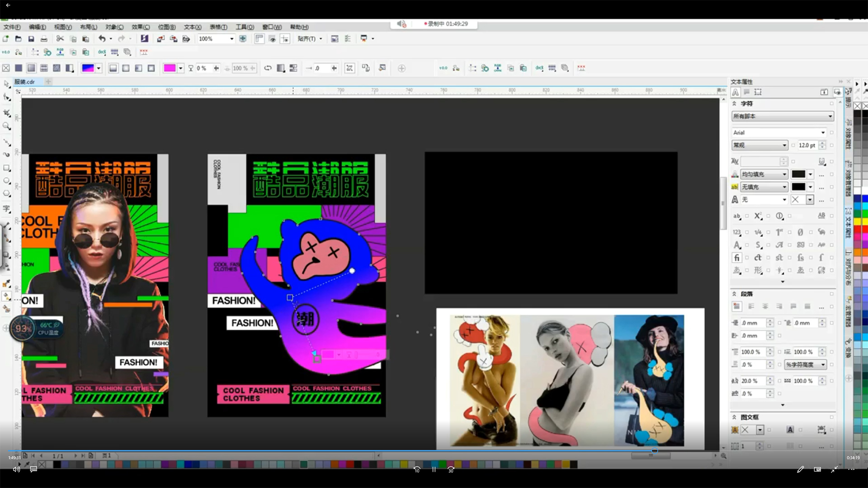This screenshot has height=488, width=868.
Task: Open the 效果(C) menu
Action: click(x=141, y=27)
